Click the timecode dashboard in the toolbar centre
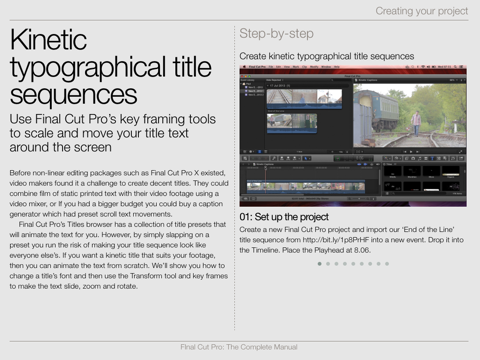The width and height of the screenshot is (480, 360). click(354, 158)
